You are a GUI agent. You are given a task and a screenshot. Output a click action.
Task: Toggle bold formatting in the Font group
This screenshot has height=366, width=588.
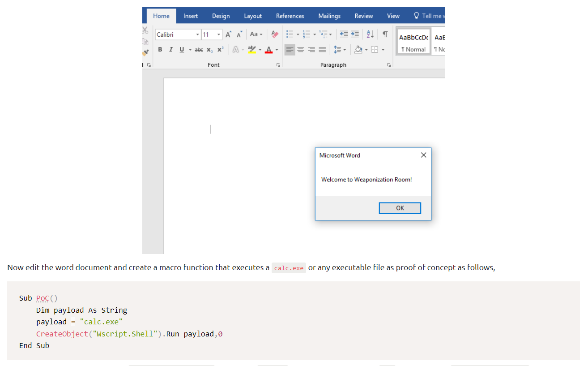point(160,49)
